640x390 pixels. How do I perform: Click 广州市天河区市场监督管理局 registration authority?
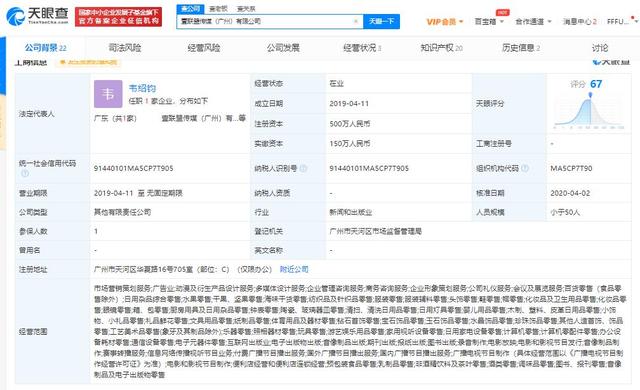[x=376, y=231]
